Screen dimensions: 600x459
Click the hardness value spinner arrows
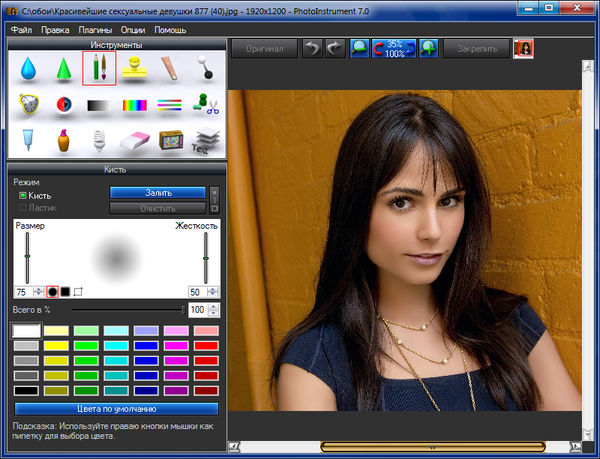(x=213, y=292)
